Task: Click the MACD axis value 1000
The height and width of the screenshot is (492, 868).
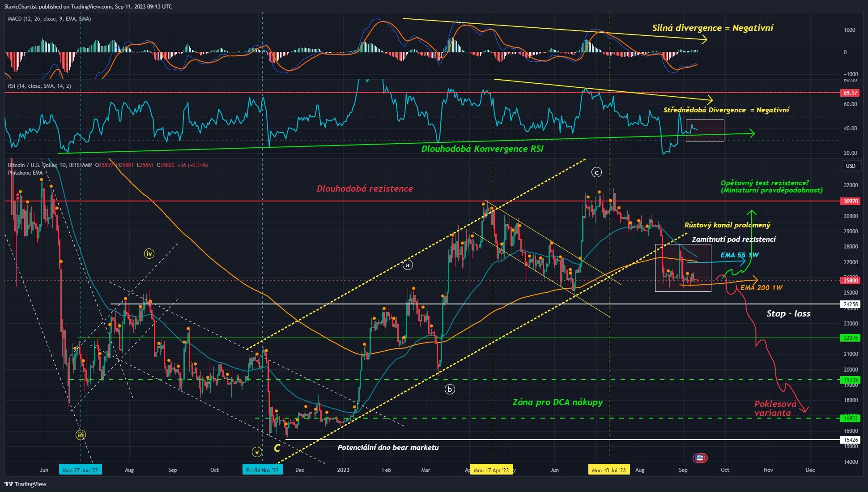Action: click(x=849, y=30)
